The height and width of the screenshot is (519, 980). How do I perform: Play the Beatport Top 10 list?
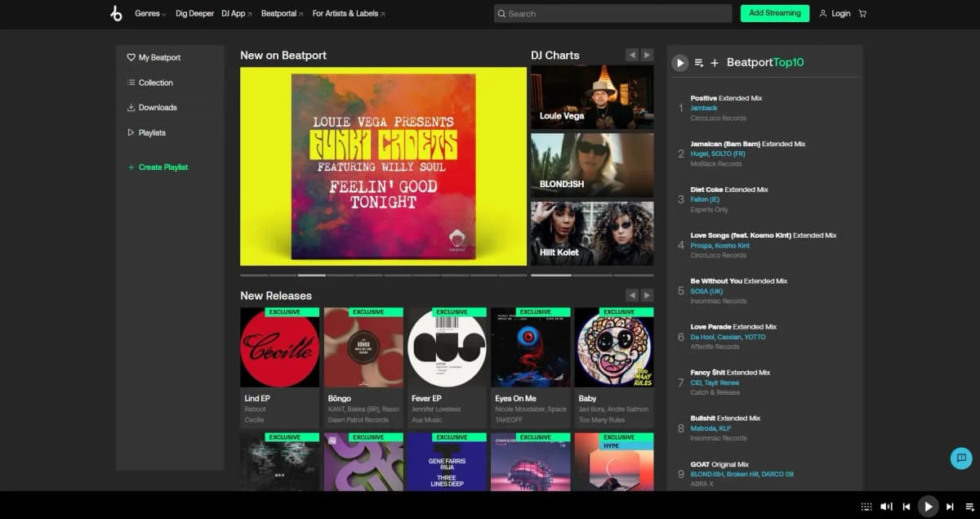679,63
